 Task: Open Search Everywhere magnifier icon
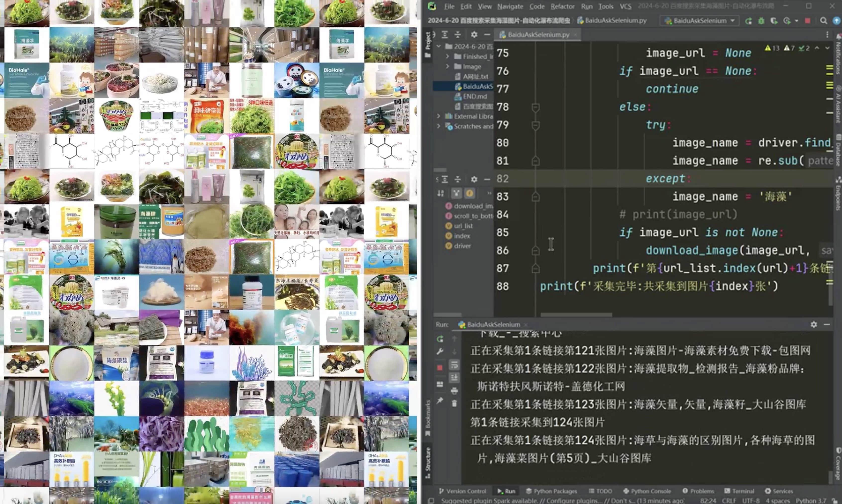823,21
